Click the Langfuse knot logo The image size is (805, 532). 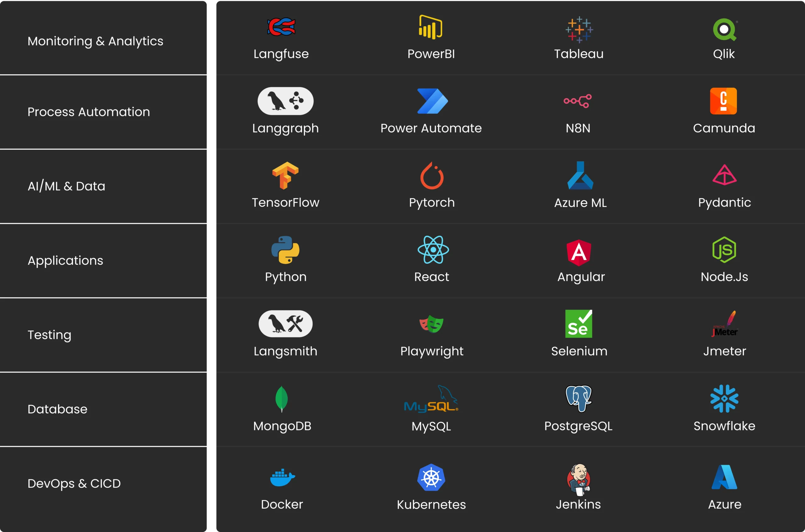281,27
